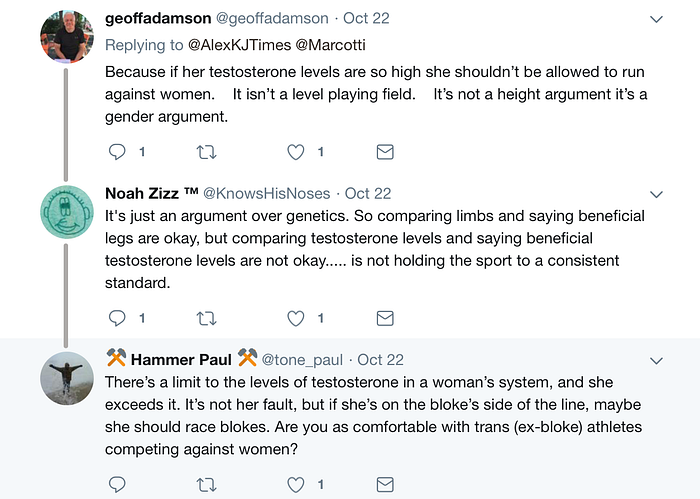Like the Noah Zizz tweet
The image size is (700, 499).
pos(296,318)
